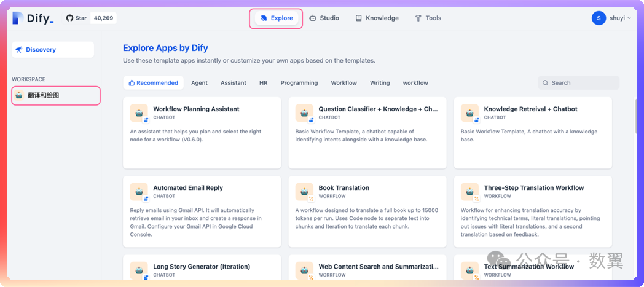Click the Recommended thumbs-up icon
Image resolution: width=644 pixels, height=287 pixels.
pos(132,82)
